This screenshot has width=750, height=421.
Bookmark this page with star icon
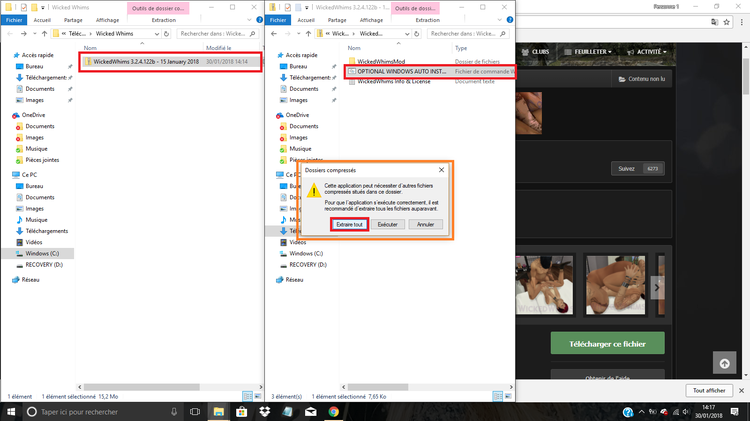[x=727, y=22]
